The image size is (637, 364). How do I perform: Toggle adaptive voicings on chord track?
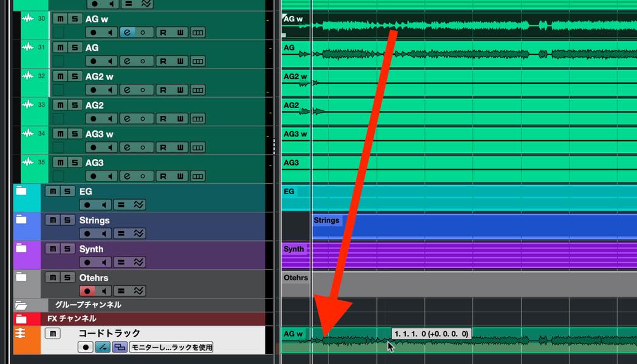103,348
